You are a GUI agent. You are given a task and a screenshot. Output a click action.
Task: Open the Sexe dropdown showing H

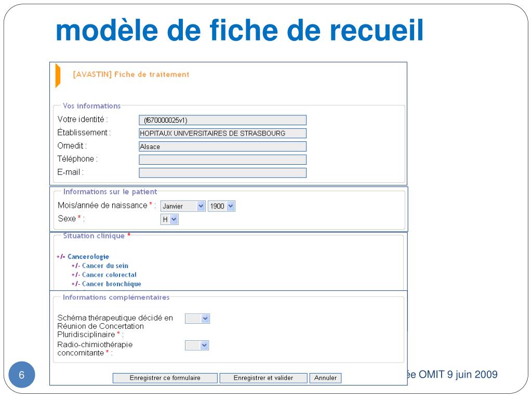pyautogui.click(x=169, y=220)
